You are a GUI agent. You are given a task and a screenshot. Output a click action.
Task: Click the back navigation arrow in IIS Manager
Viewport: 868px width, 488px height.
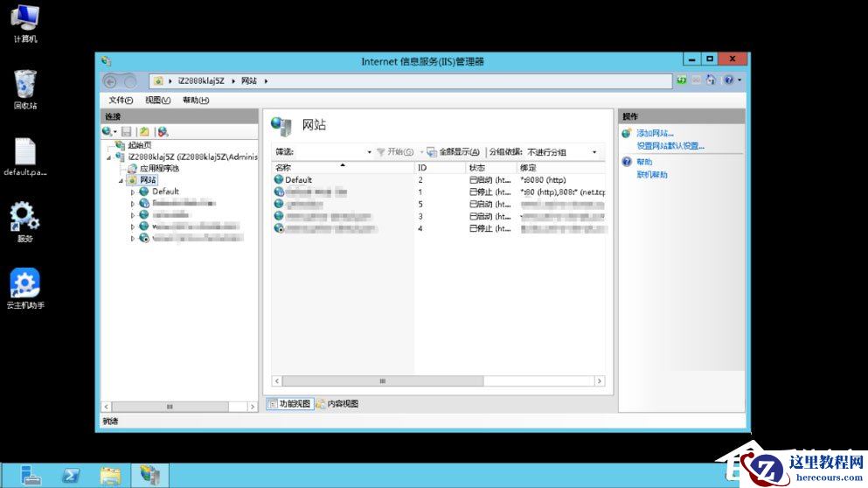[110, 81]
